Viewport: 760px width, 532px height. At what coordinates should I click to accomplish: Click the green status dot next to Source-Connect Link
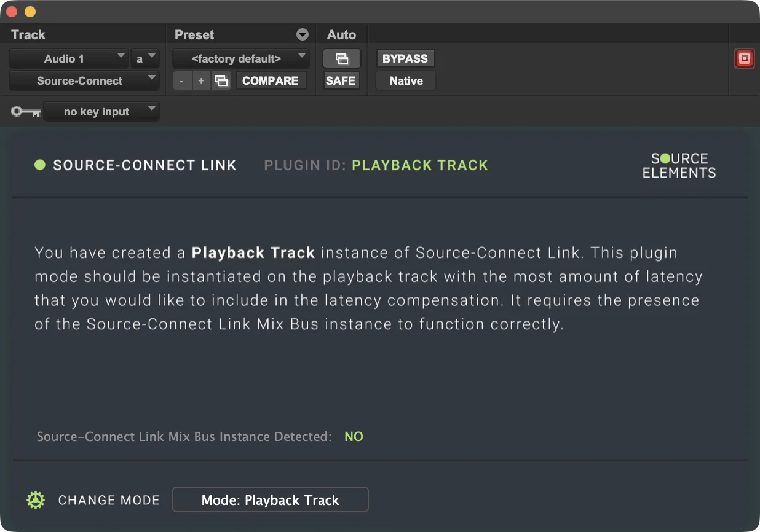[x=40, y=165]
